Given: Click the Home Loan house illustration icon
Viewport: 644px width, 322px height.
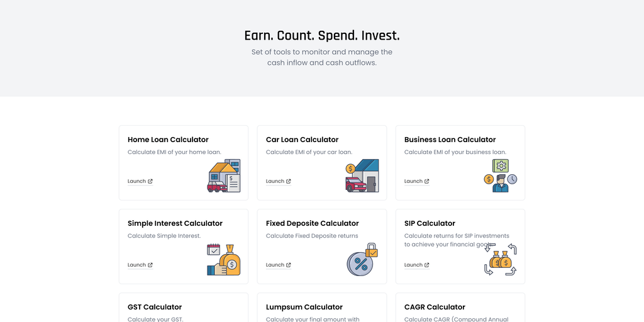Looking at the screenshot, I should [x=224, y=176].
